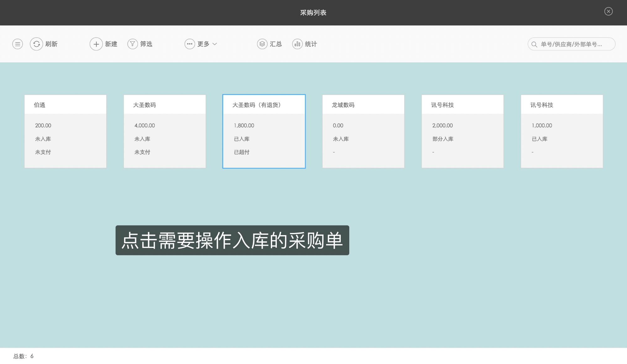The height and width of the screenshot is (364, 627).
Task: Open the 筛选 filter icon
Action: point(132,44)
